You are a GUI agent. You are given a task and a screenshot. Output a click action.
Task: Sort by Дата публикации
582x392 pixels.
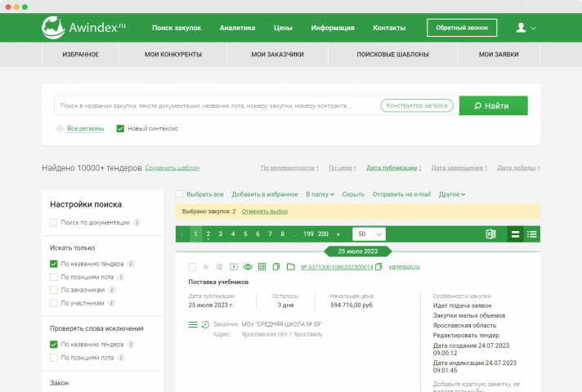coord(394,168)
